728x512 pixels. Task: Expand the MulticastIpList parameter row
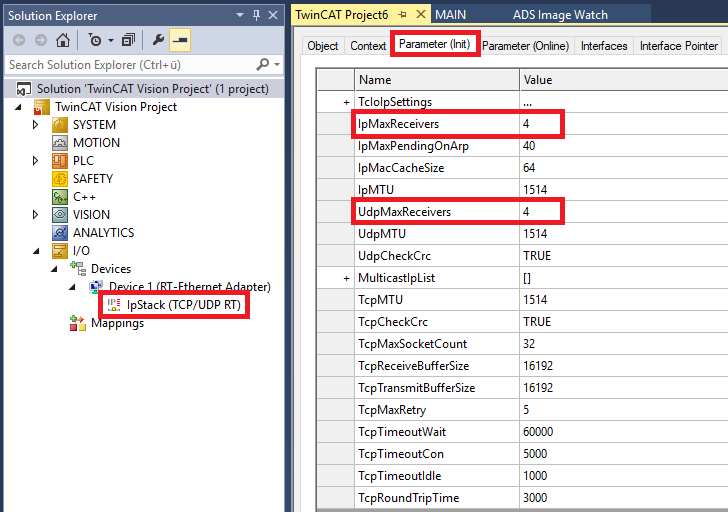pyautogui.click(x=346, y=278)
